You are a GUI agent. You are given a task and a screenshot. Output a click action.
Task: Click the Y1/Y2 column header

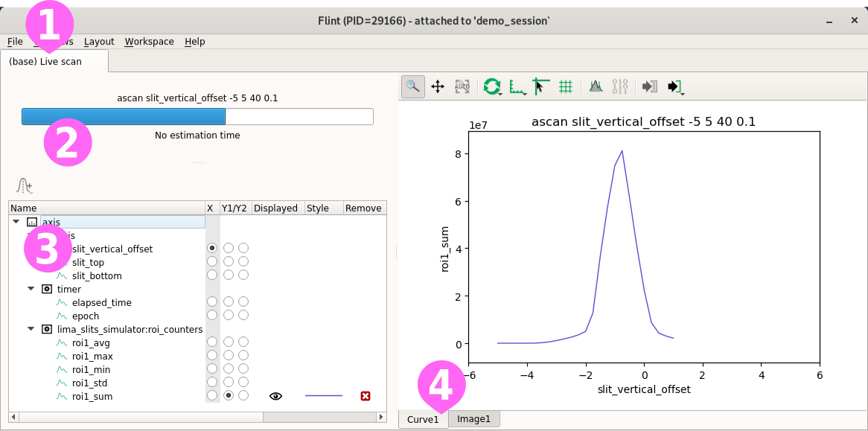coord(236,208)
